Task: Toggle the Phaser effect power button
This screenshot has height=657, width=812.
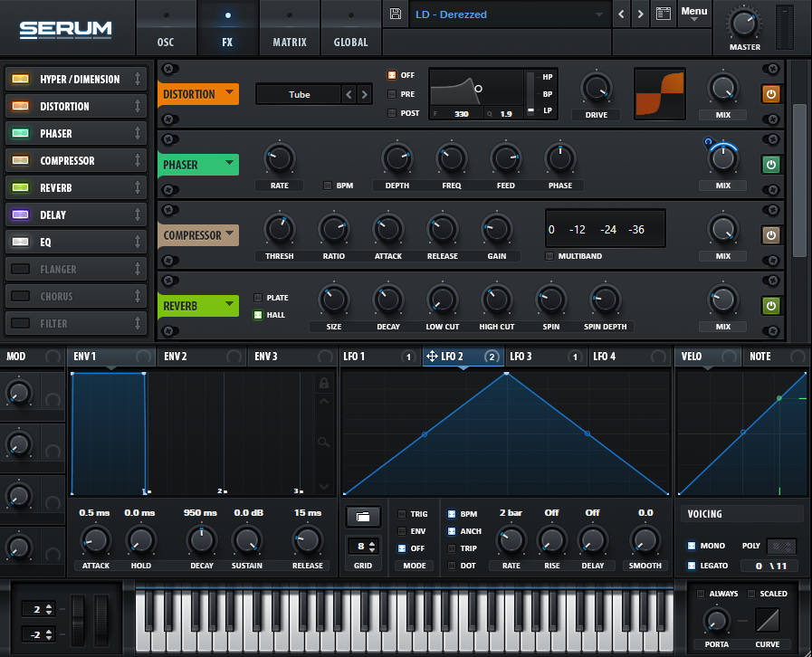Action: pyautogui.click(x=770, y=165)
